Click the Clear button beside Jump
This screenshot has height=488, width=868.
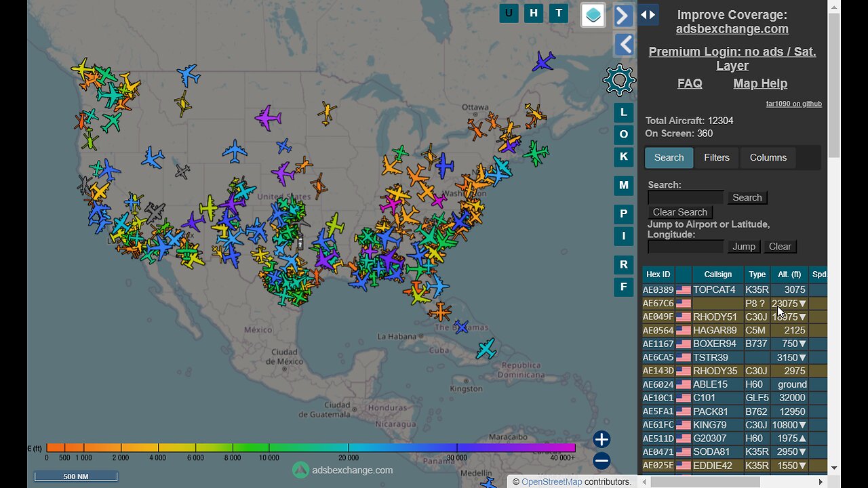pos(780,247)
